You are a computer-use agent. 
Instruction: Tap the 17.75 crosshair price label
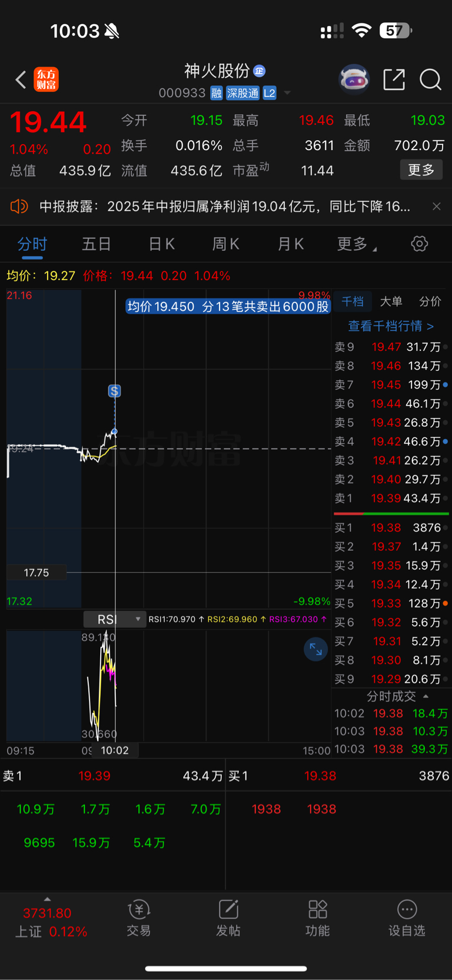coord(36,573)
